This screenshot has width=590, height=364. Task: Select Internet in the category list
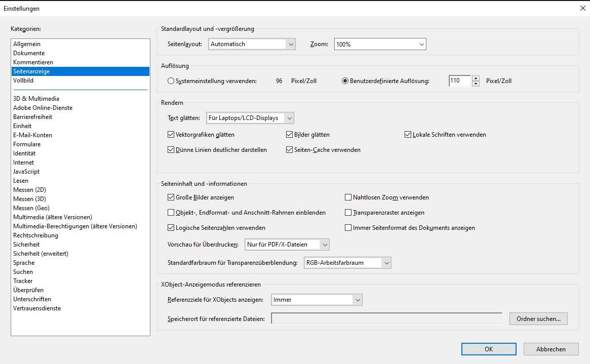point(23,162)
